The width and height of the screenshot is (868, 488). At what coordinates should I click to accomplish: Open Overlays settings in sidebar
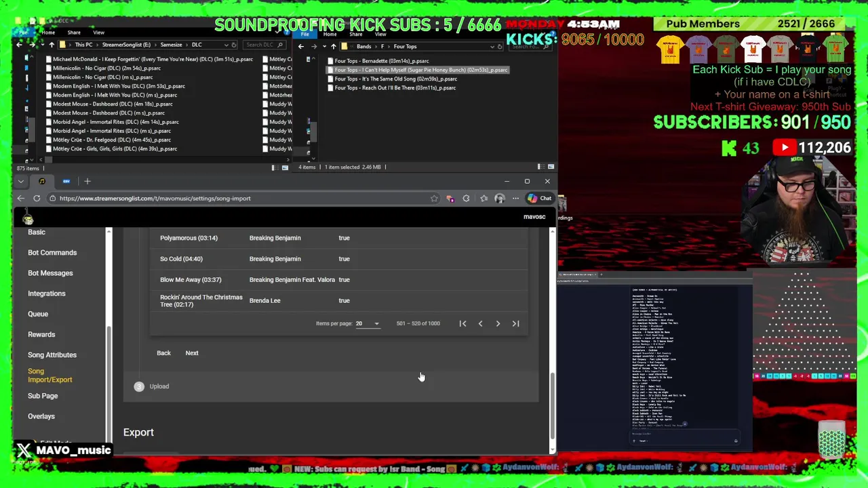(41, 416)
